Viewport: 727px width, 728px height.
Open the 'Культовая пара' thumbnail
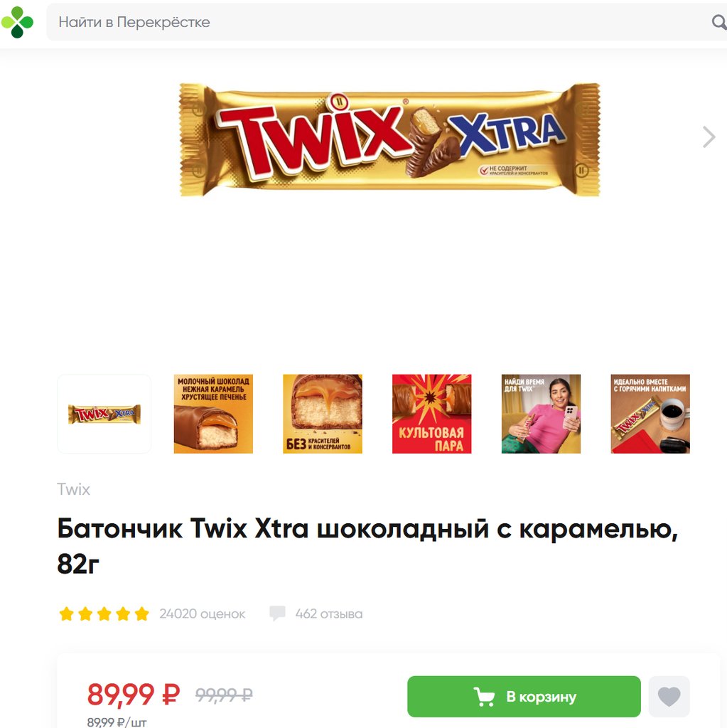[x=432, y=414]
